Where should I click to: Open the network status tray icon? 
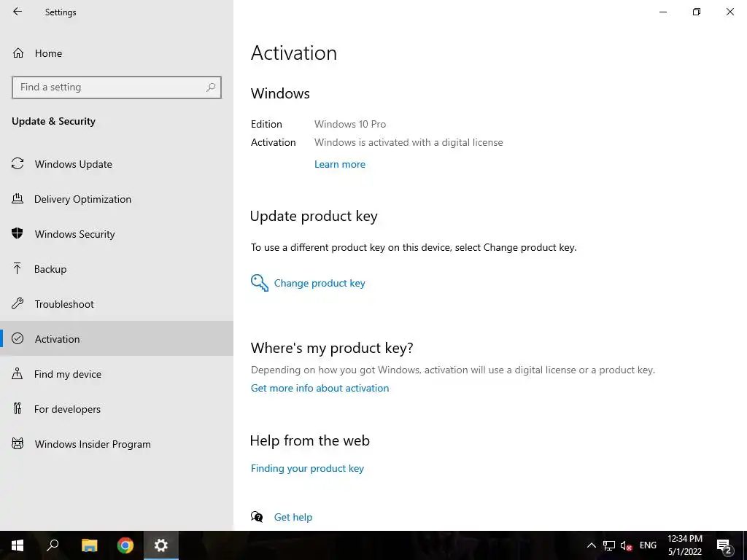pyautogui.click(x=609, y=545)
